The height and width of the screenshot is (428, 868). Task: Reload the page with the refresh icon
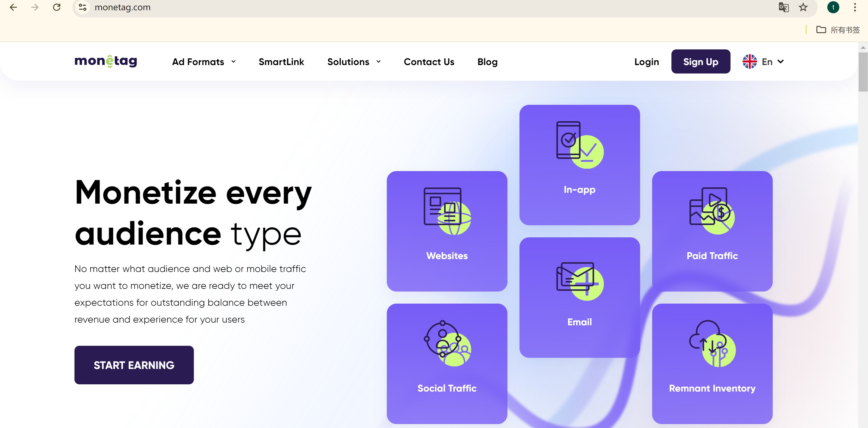[57, 7]
